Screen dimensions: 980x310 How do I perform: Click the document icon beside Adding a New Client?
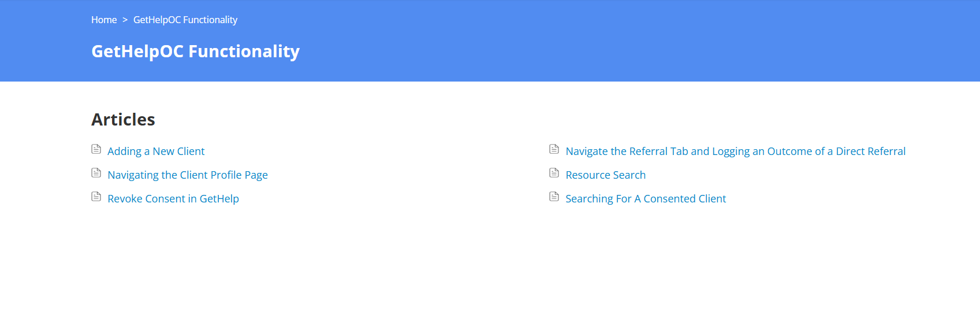[x=96, y=149]
